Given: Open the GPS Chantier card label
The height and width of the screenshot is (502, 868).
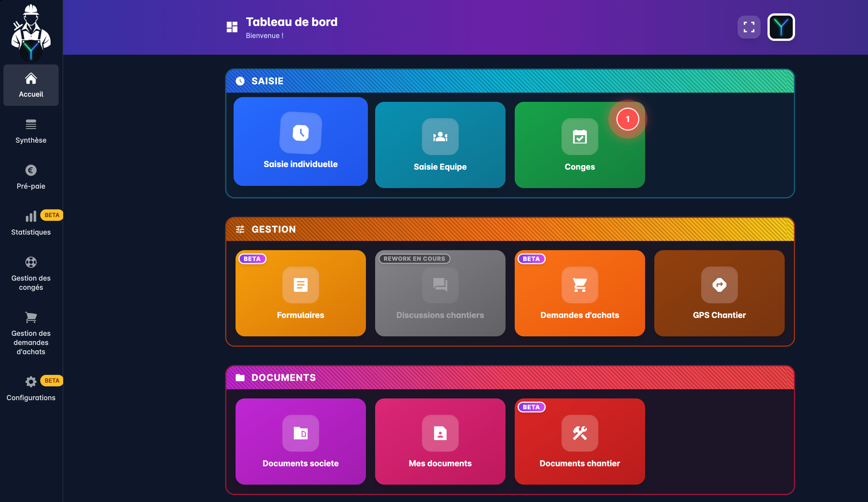Looking at the screenshot, I should pos(720,315).
